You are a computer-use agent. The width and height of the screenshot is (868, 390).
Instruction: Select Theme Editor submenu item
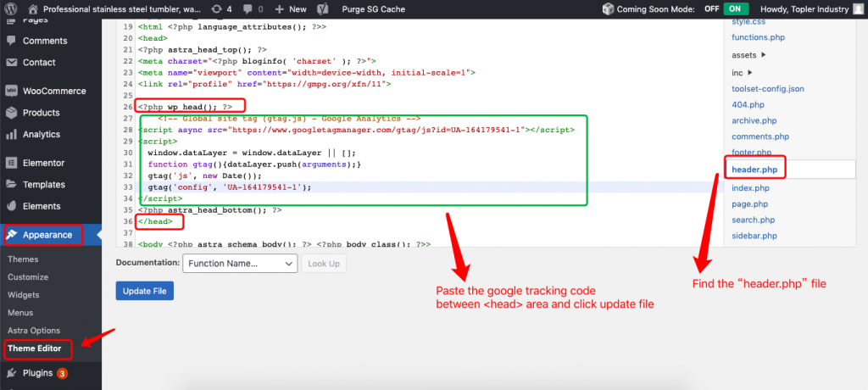click(34, 348)
